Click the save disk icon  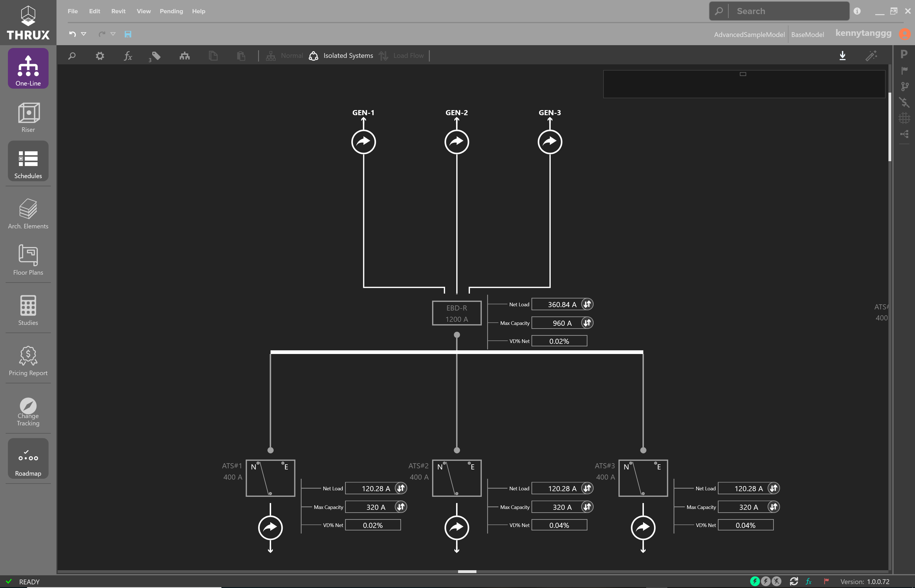pyautogui.click(x=128, y=34)
